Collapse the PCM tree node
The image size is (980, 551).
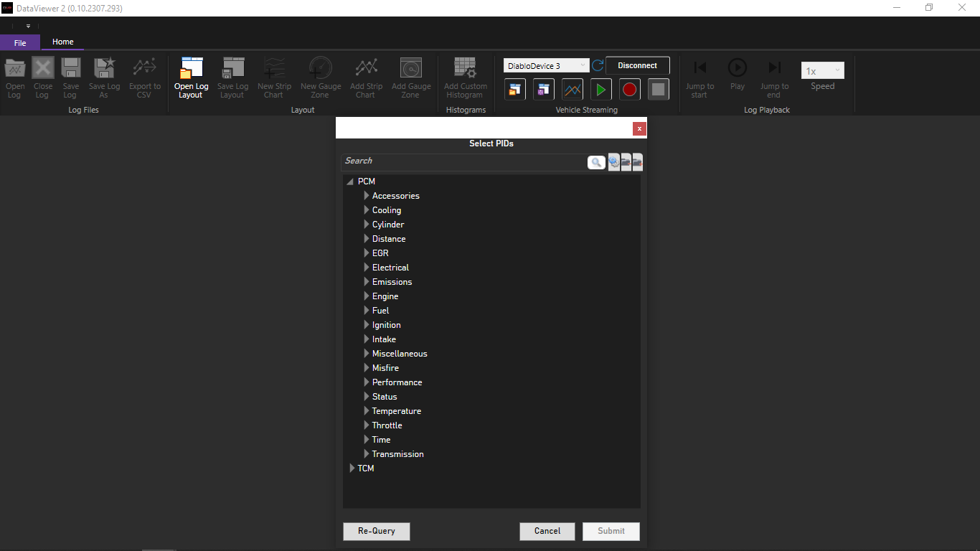(x=350, y=182)
